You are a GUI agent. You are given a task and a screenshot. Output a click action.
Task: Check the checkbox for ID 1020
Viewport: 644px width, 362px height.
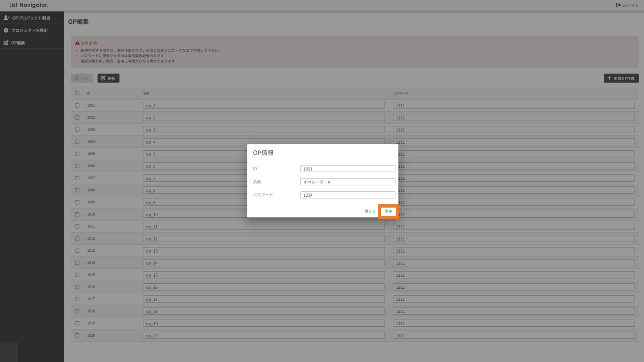click(x=77, y=335)
